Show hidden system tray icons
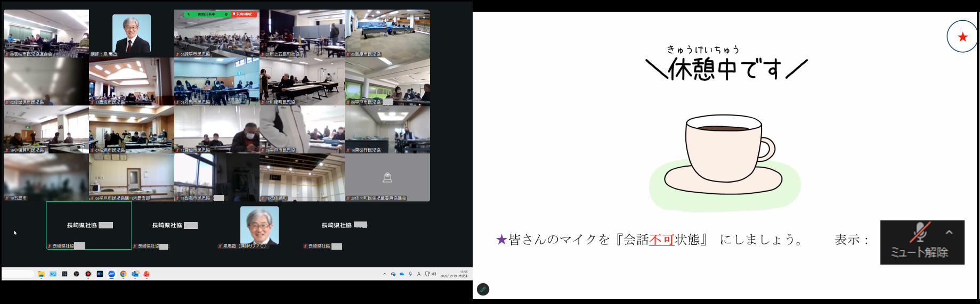Image resolution: width=980 pixels, height=304 pixels. 385,274
